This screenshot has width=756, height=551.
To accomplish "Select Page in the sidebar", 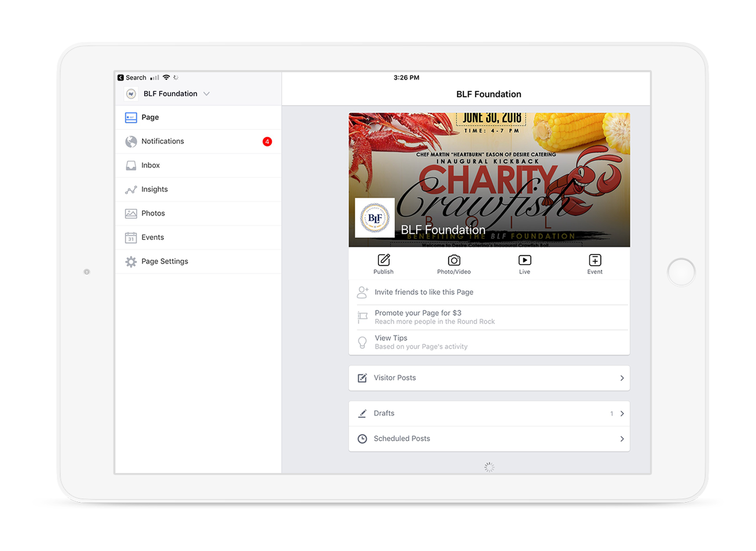I will click(198, 117).
